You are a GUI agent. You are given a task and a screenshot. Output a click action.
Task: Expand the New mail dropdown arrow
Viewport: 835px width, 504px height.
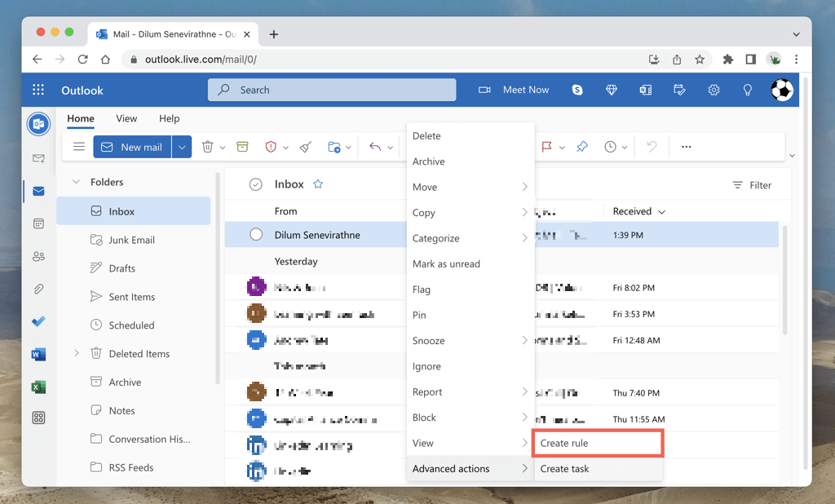point(182,147)
